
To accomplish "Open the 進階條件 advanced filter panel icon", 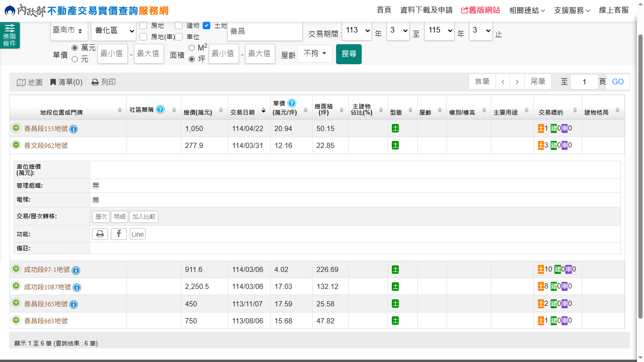I will (9, 35).
